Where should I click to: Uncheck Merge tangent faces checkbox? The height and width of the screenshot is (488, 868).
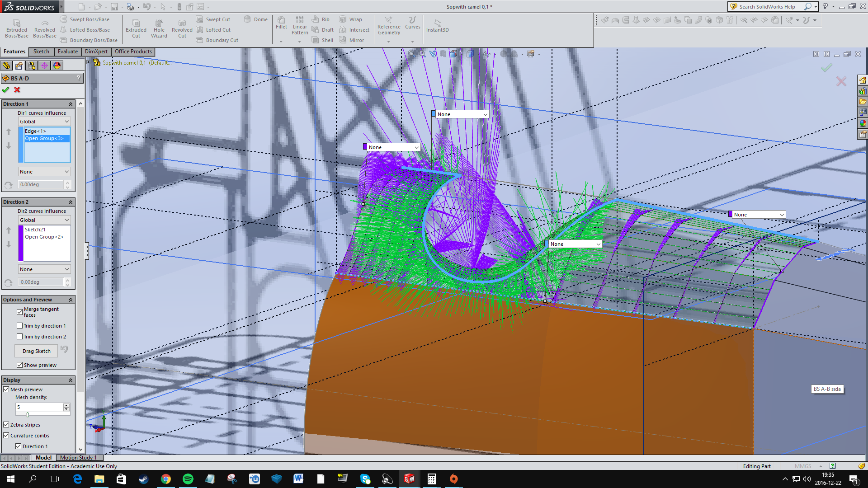[x=20, y=312]
